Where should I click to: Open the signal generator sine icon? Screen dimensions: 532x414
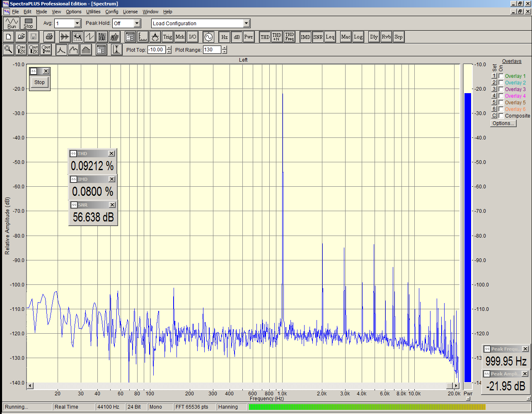(208, 37)
